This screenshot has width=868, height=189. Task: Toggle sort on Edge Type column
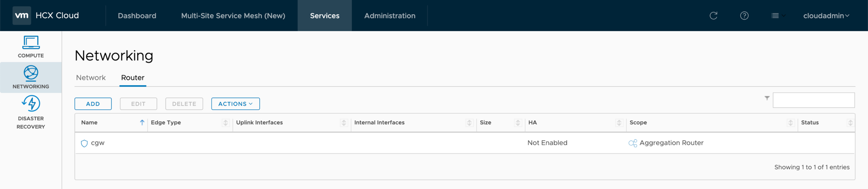[x=226, y=123]
